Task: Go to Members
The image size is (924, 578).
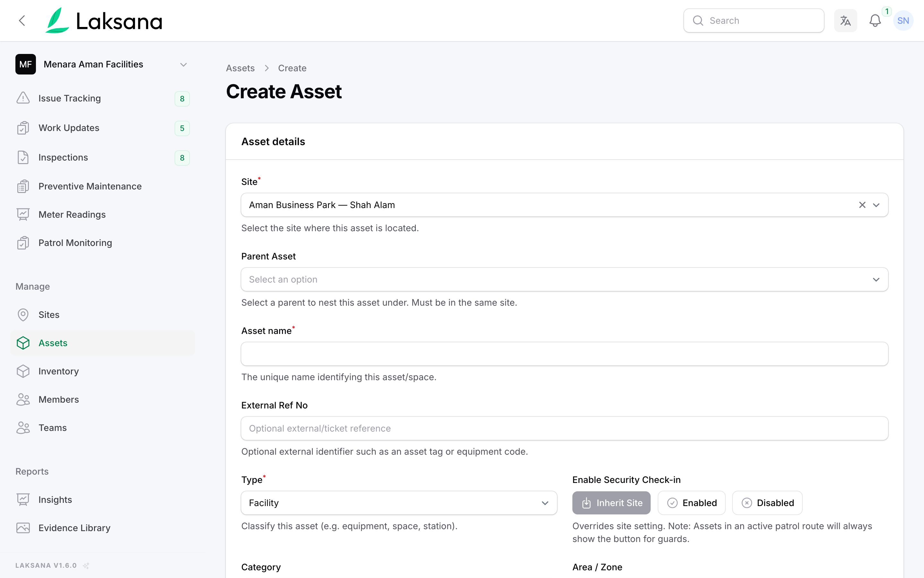Action: coord(102,399)
